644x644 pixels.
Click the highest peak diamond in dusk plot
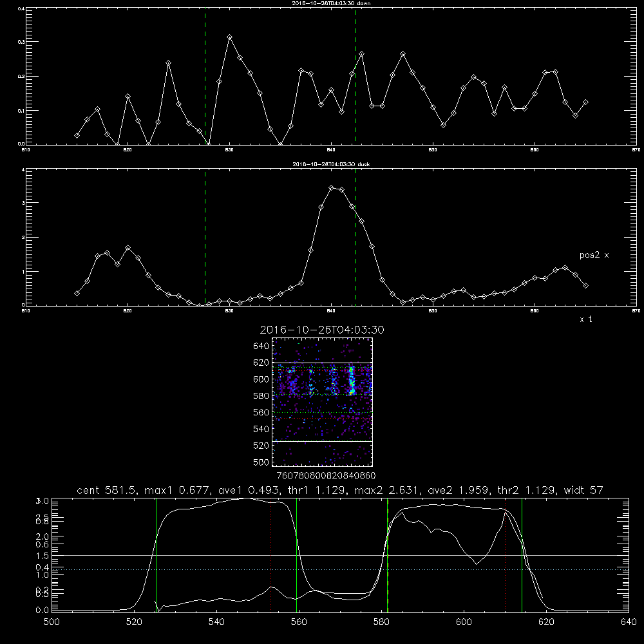point(332,187)
